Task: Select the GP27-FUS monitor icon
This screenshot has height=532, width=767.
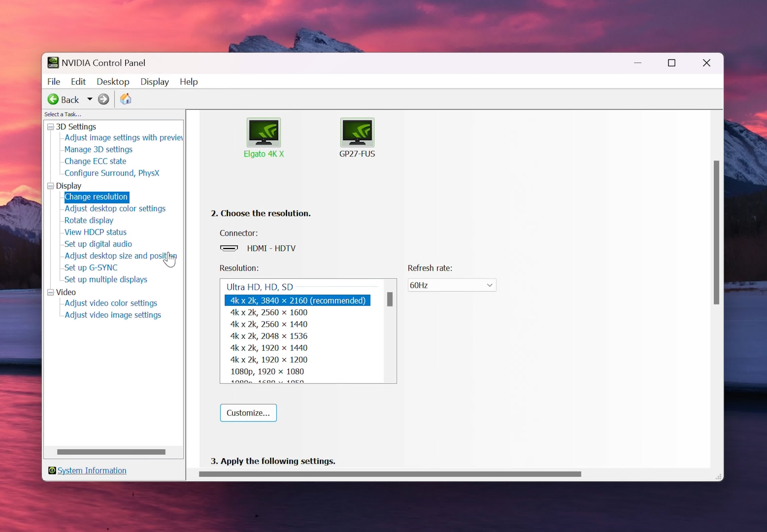Action: (357, 133)
